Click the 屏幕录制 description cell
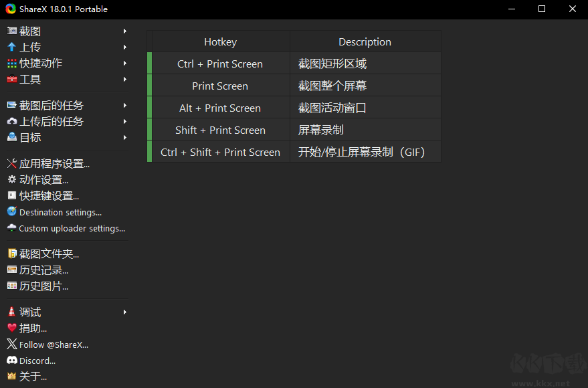 pos(365,130)
